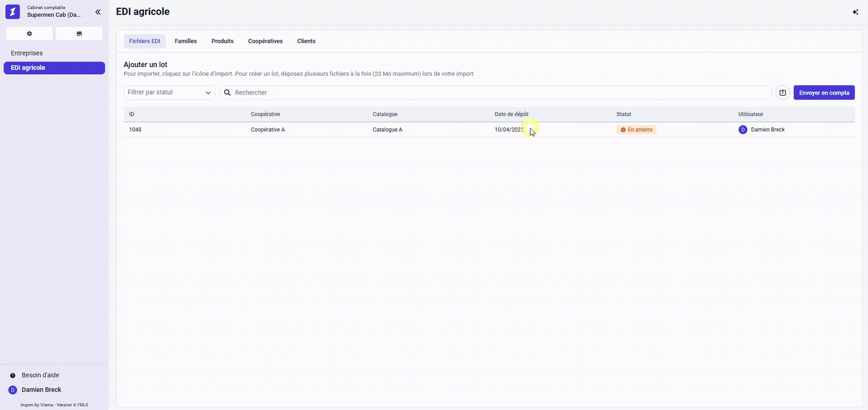Screen dimensions: 868x410
Task: Sort by the Utilisateur column header
Action: (x=751, y=114)
